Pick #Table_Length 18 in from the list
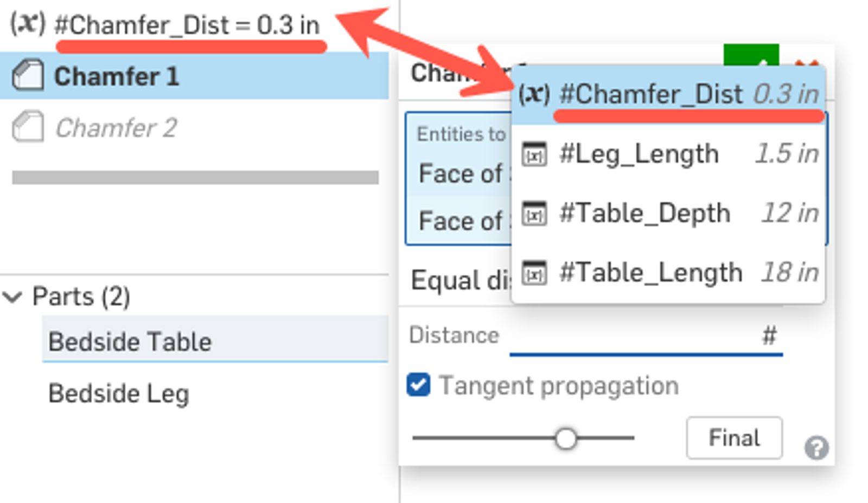This screenshot has height=503, width=868. click(x=668, y=273)
